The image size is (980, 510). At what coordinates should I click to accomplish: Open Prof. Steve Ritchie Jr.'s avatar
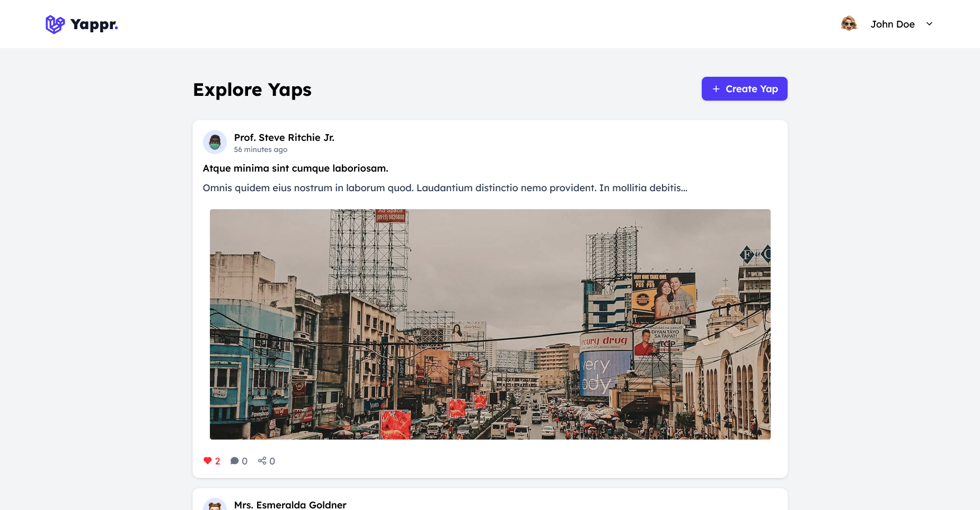[215, 142]
